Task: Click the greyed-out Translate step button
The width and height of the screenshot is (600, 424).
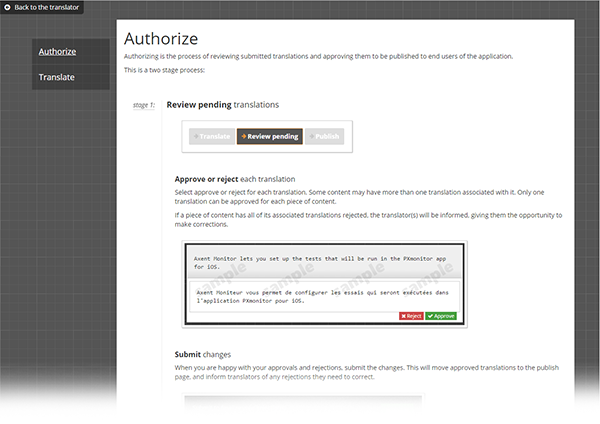Action: (x=212, y=137)
